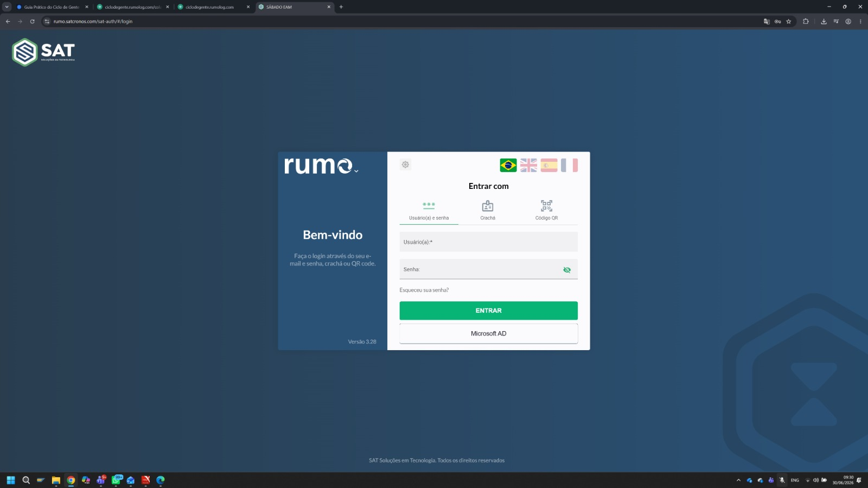The height and width of the screenshot is (488, 868).
Task: Switch language using the UK flag
Action: 528,165
